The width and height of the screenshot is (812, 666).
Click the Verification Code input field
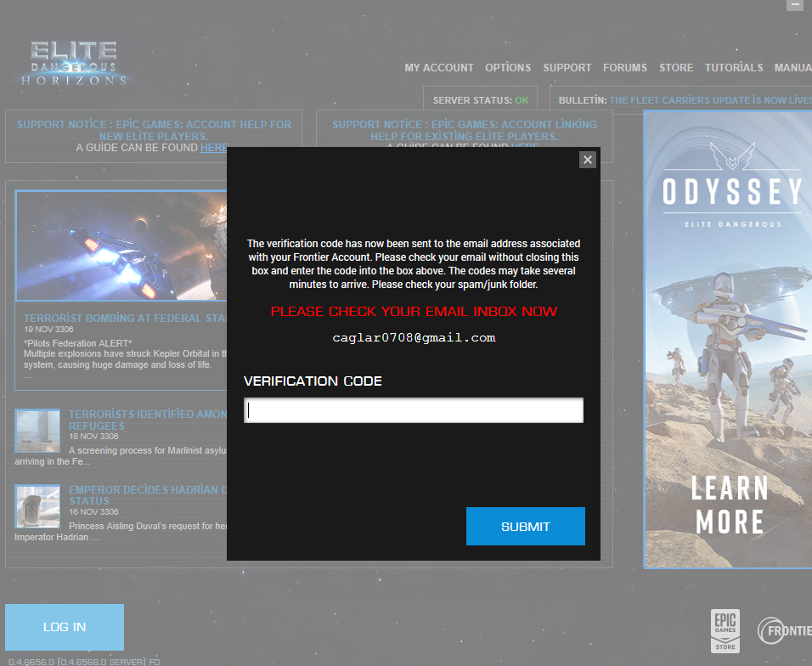(414, 410)
